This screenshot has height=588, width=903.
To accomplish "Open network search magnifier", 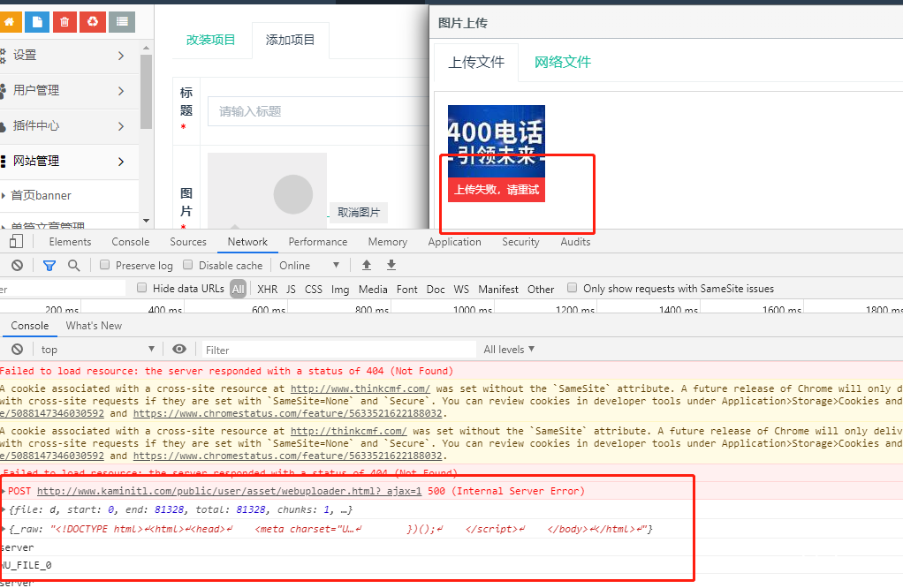I will (73, 265).
